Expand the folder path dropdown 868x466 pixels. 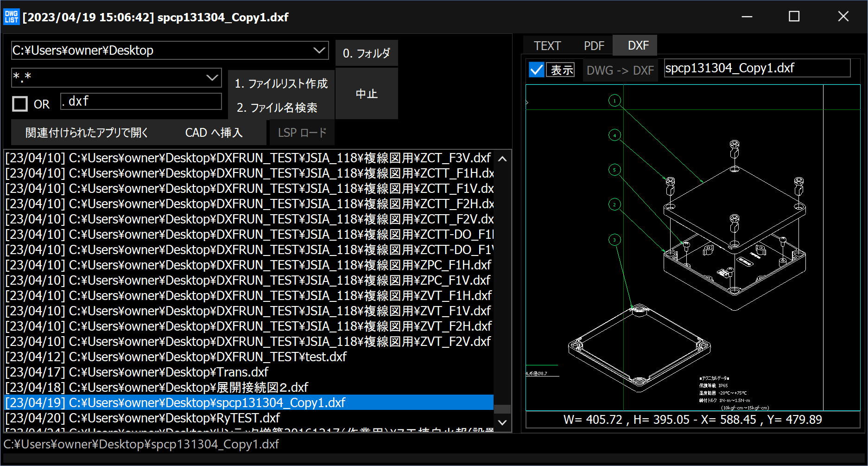click(x=319, y=50)
